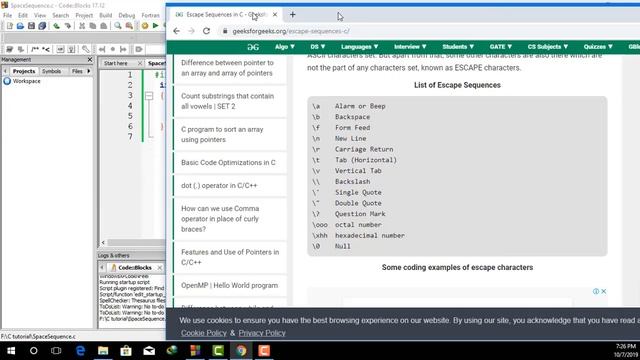
Task: Click Paste icon in Code::Blocks toolbar
Action: (x=104, y=26)
